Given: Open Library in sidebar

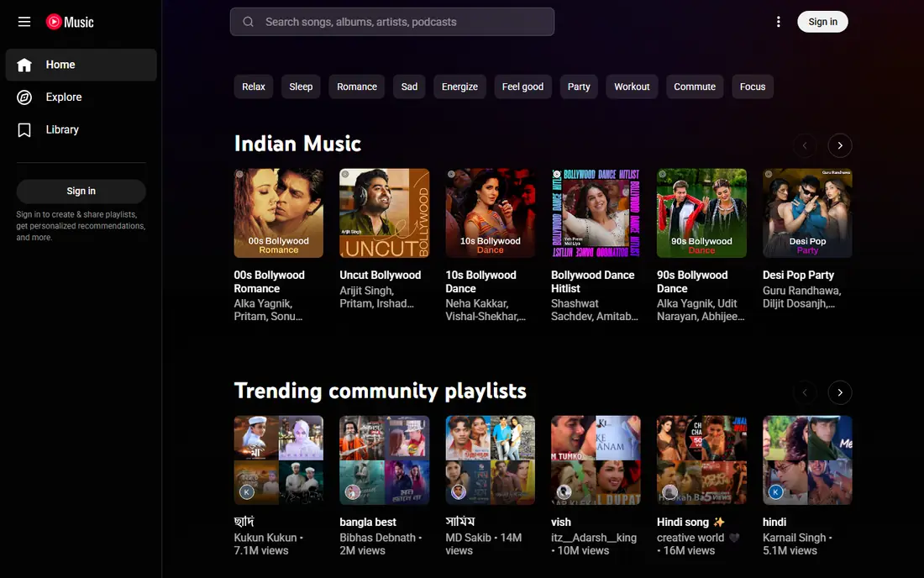Looking at the screenshot, I should [81, 129].
